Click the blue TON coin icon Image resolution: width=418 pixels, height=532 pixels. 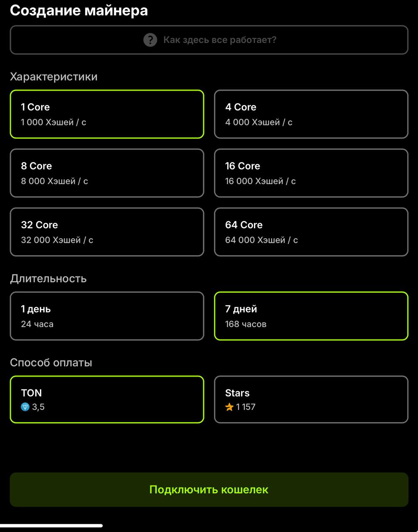pyautogui.click(x=25, y=407)
